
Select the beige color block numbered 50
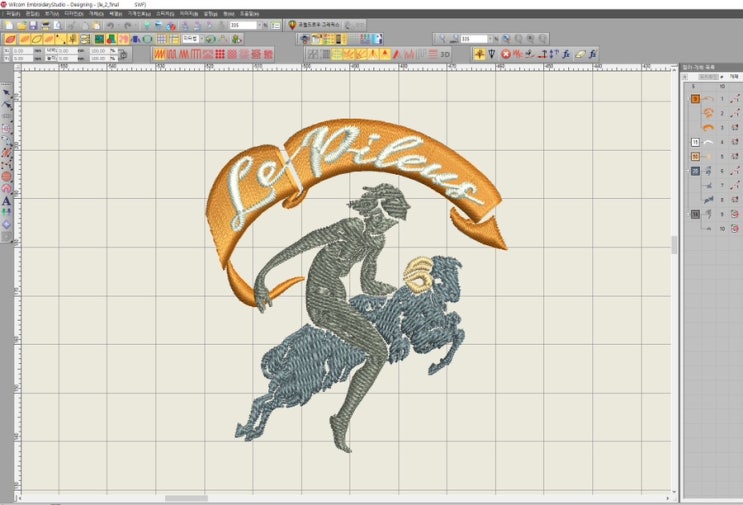(x=695, y=156)
